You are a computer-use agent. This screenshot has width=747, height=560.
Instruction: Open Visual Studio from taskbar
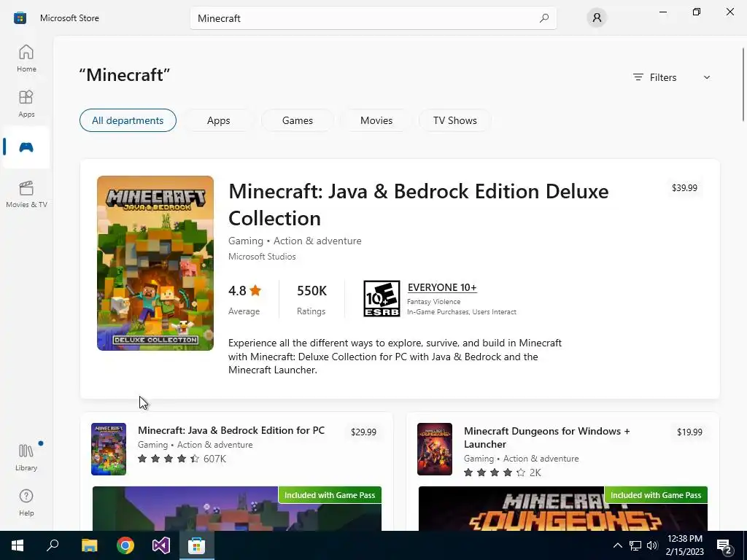161,545
